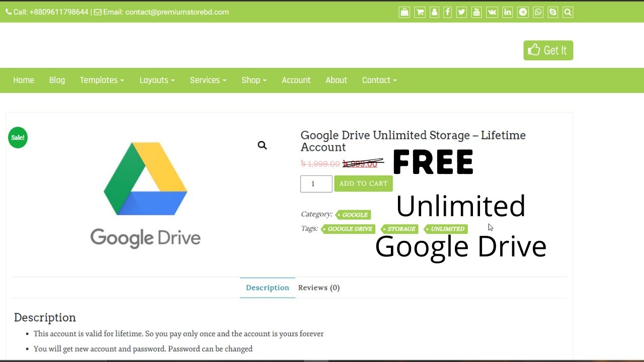This screenshot has height=362, width=644.
Task: Click the user account icon in top bar
Action: [434, 12]
